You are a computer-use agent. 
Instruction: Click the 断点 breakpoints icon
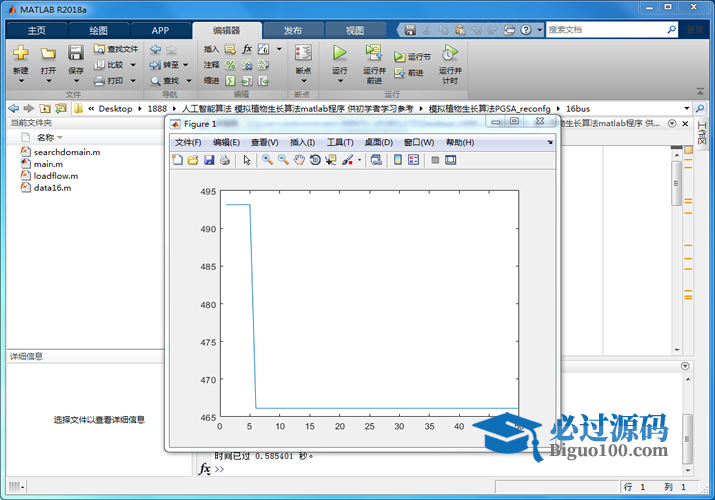[x=303, y=53]
